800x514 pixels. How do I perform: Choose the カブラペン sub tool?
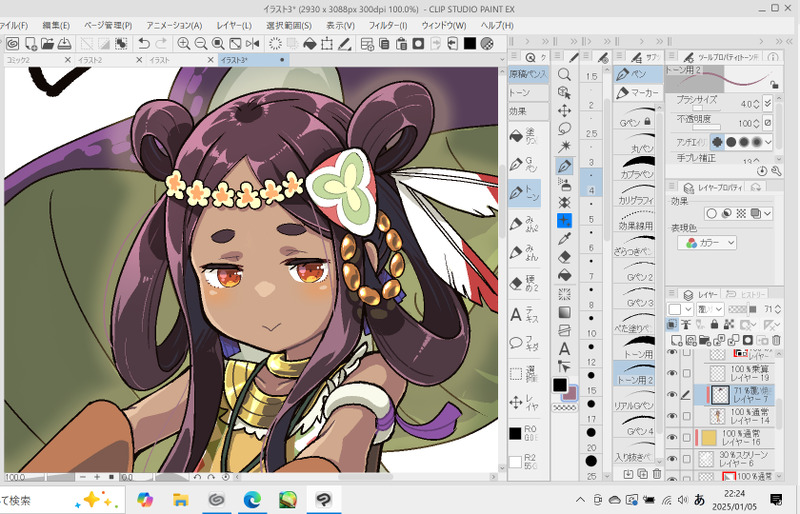point(635,167)
